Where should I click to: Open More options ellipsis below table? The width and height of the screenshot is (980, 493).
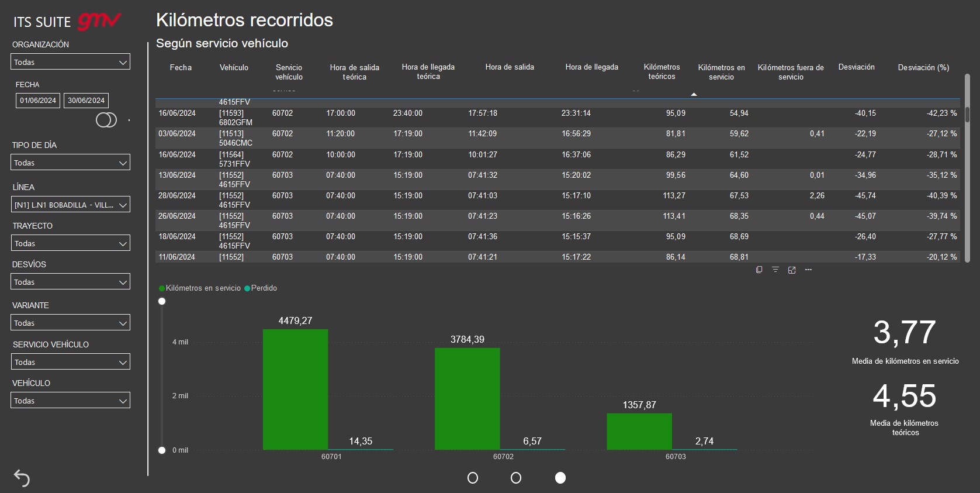(808, 270)
